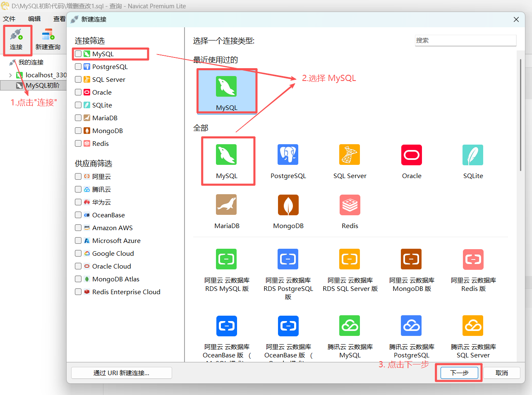Image resolution: width=532 pixels, height=395 pixels.
Task: Expand the localhost_330 connection tree node
Action: (10, 75)
